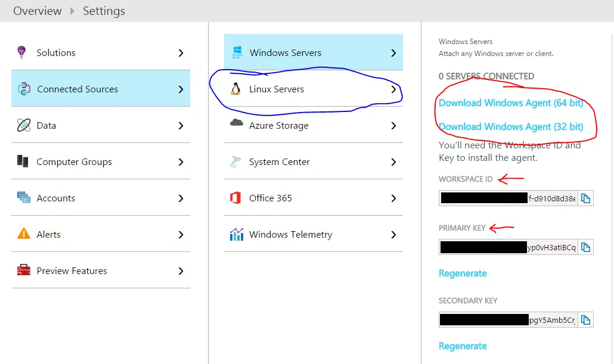Select Windows Servers source
This screenshot has width=614, height=364.
click(314, 52)
